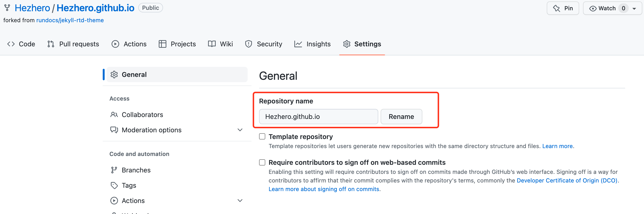Click the Repository name text field
Screen dimensions: 644x214
pyautogui.click(x=318, y=117)
